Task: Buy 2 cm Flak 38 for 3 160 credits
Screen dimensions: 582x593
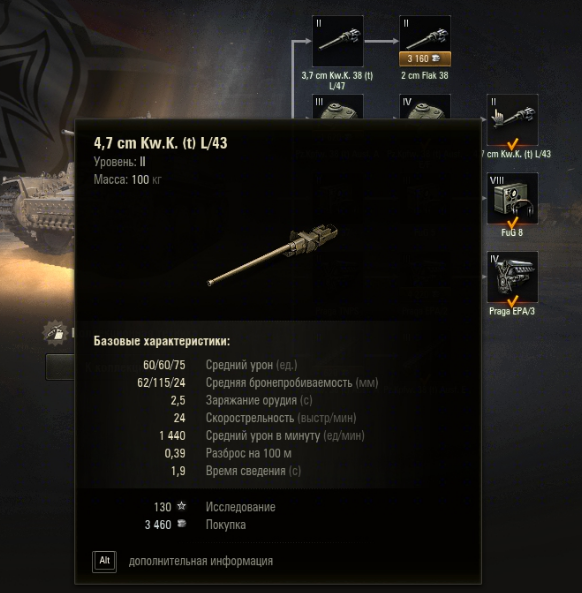Action: click(x=425, y=59)
